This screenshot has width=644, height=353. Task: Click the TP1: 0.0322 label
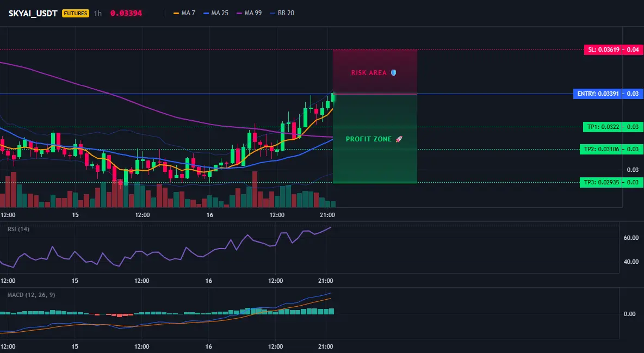(603, 127)
